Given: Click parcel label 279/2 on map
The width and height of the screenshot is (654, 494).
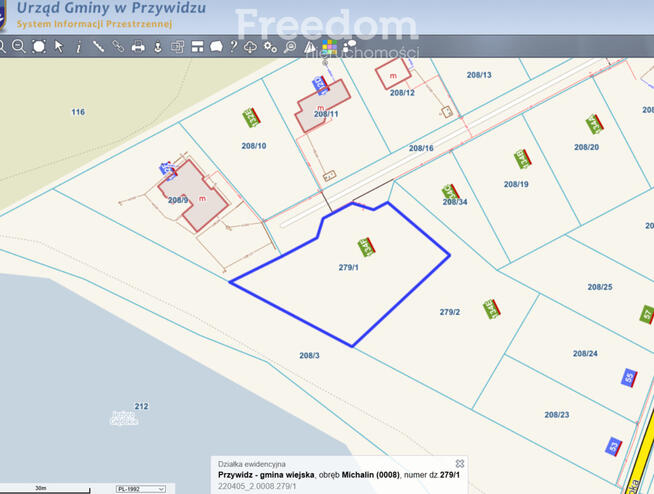Looking at the screenshot, I should (450, 312).
